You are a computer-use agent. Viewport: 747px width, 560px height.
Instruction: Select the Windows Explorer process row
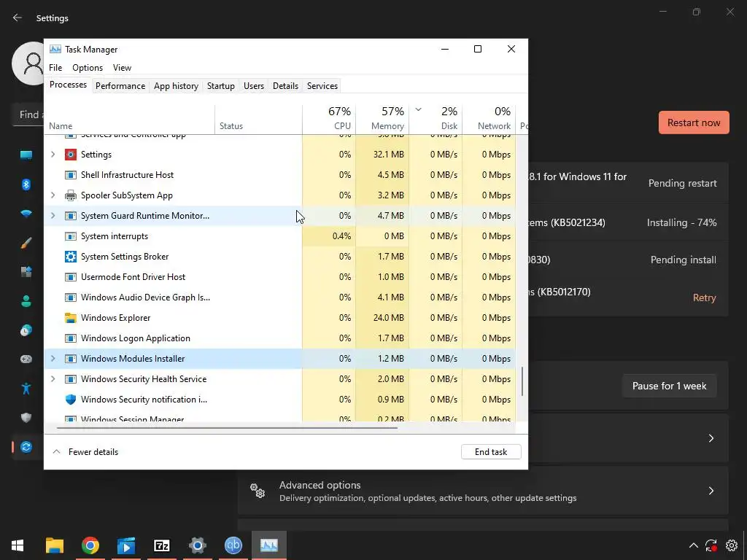pyautogui.click(x=280, y=318)
